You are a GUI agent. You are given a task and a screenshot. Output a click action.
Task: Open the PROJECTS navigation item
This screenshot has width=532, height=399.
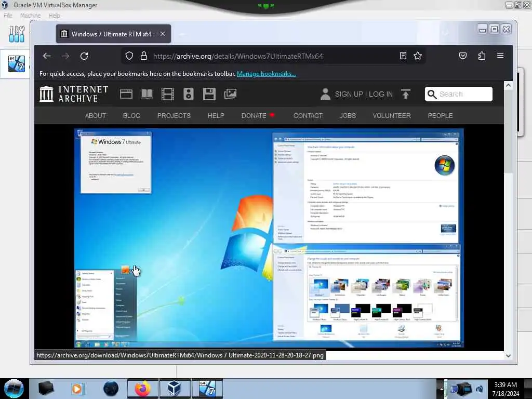(x=174, y=116)
